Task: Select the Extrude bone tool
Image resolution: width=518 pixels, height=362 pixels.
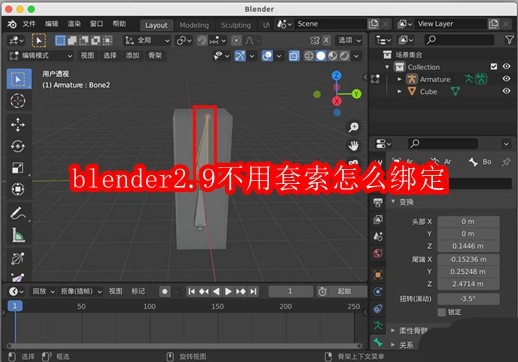Action: click(x=18, y=259)
